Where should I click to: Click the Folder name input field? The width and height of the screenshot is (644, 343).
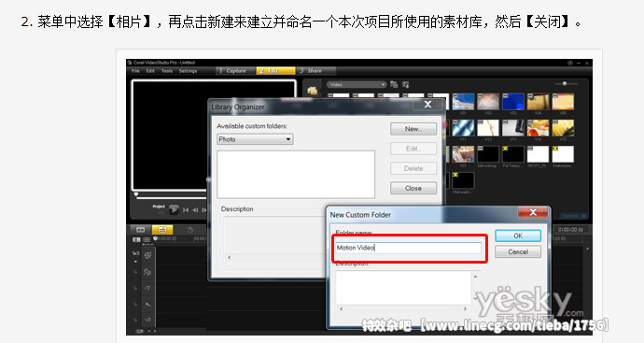pyautogui.click(x=408, y=248)
